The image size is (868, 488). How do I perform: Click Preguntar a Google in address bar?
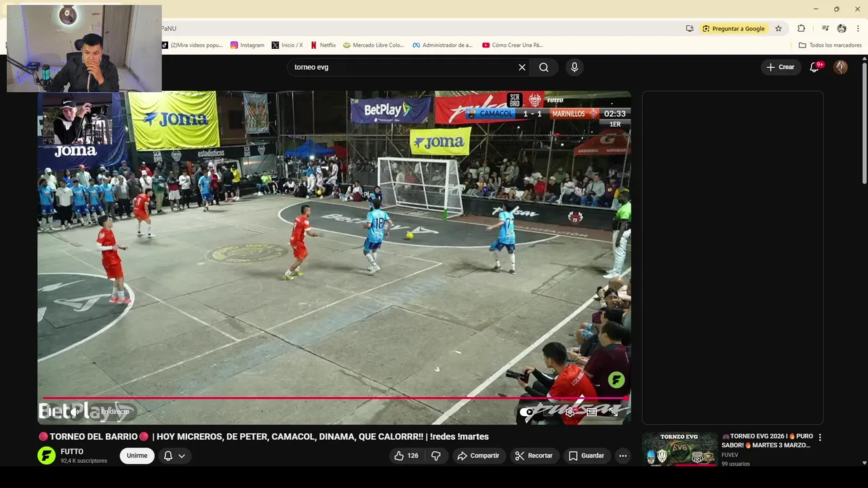[733, 28]
